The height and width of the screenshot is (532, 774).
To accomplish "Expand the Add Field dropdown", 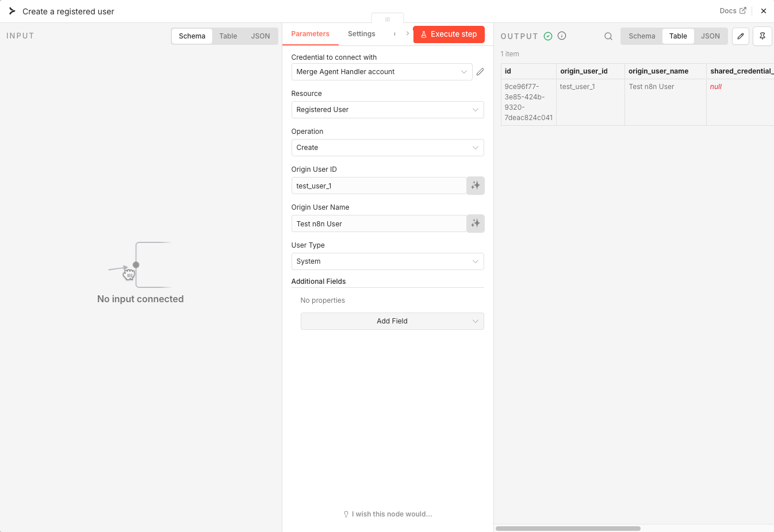I will tap(392, 321).
